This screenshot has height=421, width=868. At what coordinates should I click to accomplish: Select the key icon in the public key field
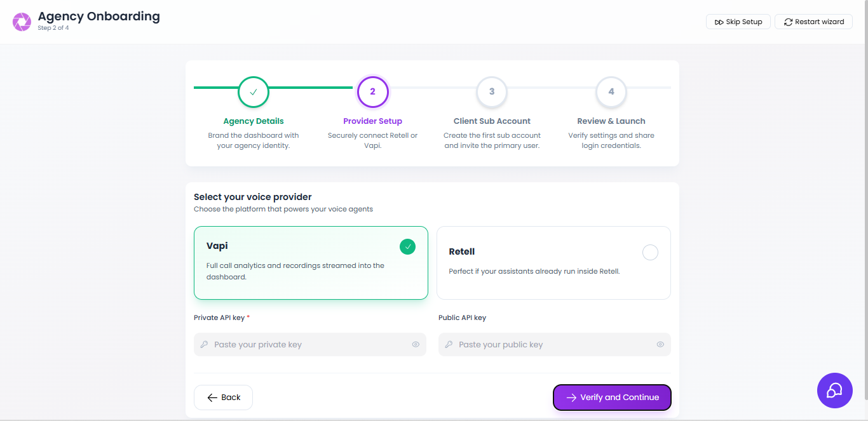pos(448,344)
